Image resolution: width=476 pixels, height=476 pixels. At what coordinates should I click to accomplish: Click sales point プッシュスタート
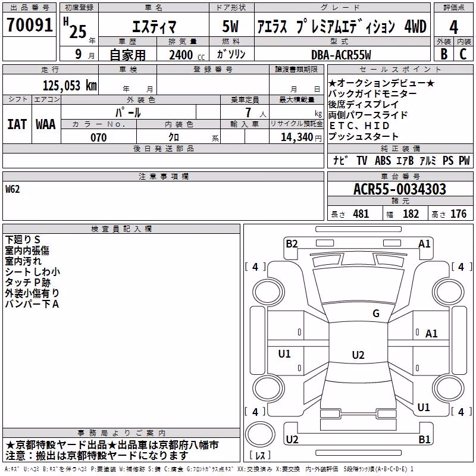click(364, 136)
